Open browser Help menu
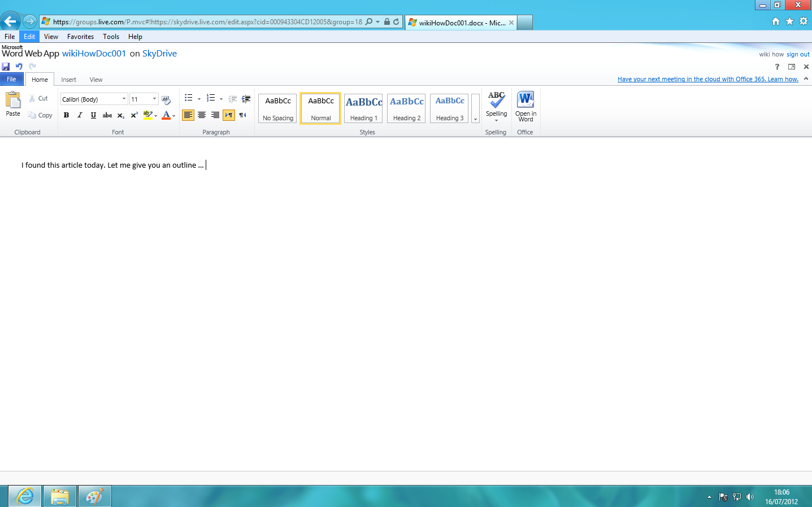Screen dimensions: 812x507 135,37
